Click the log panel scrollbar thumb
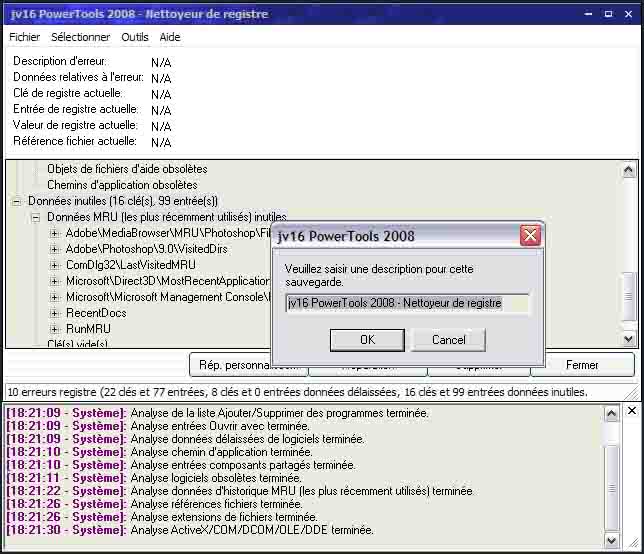This screenshot has height=554, width=644. [x=611, y=487]
